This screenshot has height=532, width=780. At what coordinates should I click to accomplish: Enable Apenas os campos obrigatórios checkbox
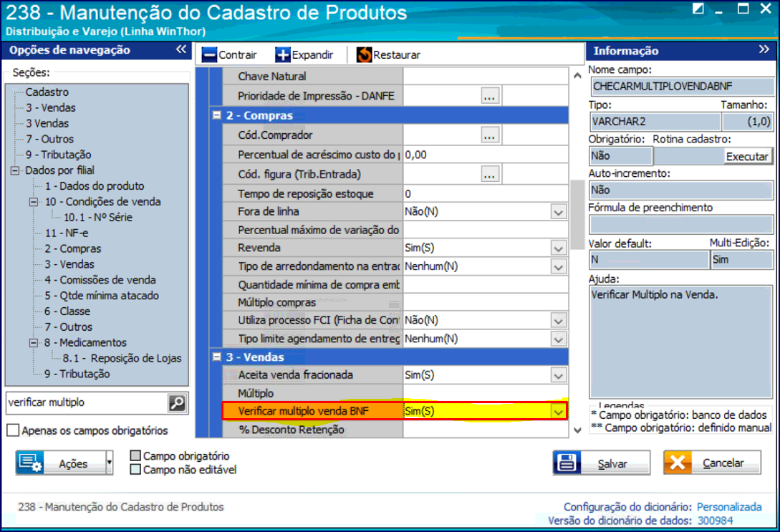click(x=13, y=430)
